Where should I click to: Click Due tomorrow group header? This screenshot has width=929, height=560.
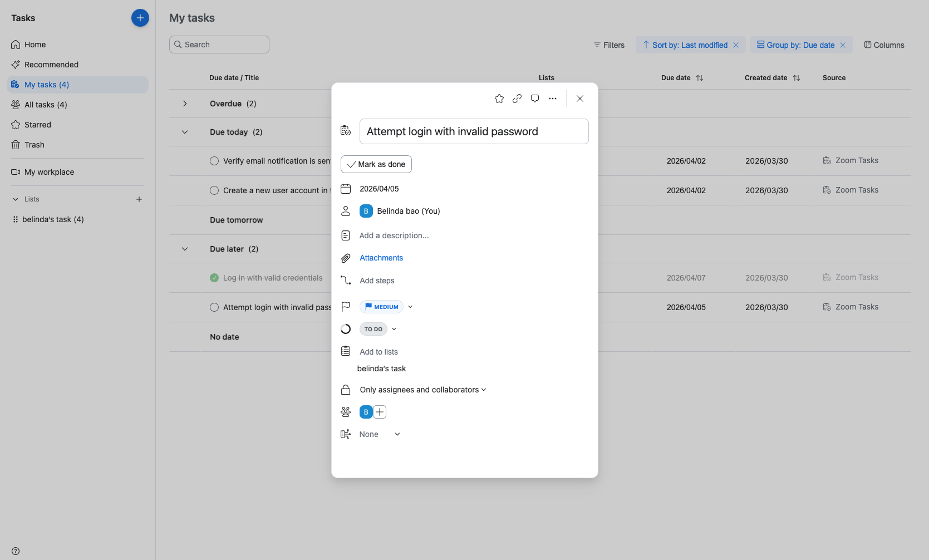click(x=236, y=220)
